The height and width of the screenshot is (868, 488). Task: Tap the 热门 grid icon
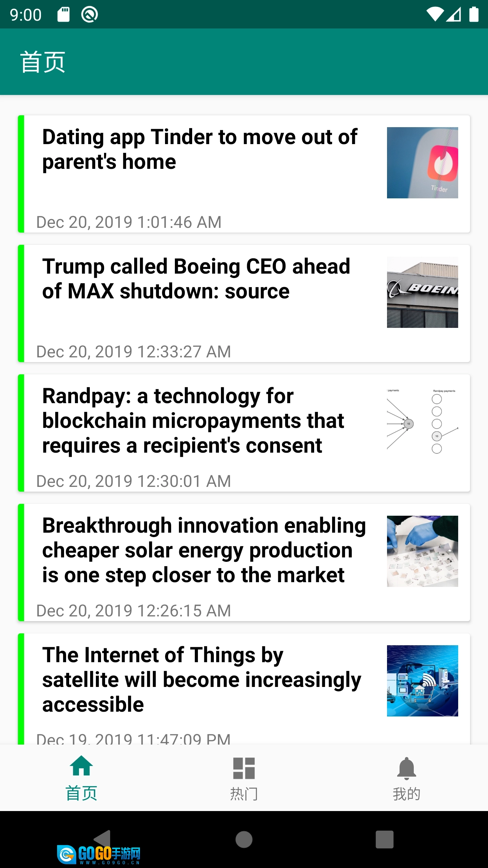point(244,768)
